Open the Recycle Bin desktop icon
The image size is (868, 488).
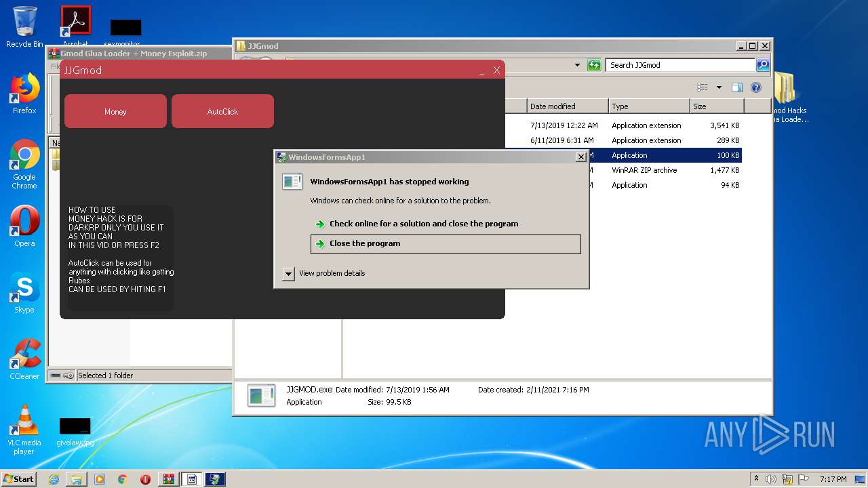(x=24, y=27)
